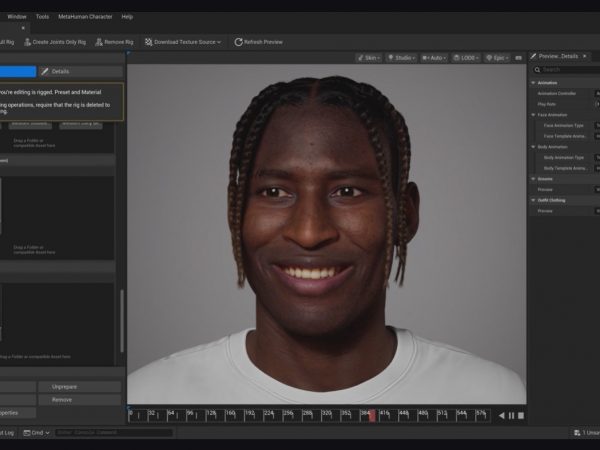The image size is (600, 450).
Task: Pause the animation preview
Action: [511, 416]
